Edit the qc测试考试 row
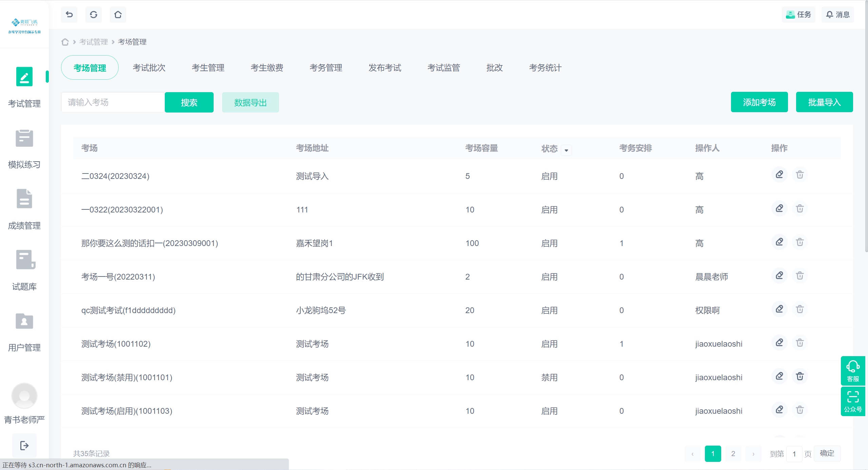868x470 pixels. 780,309
